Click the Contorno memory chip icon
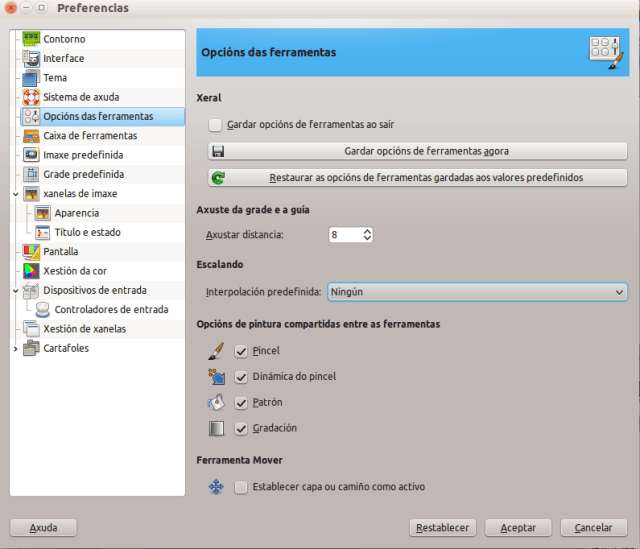640x549 pixels. click(31, 39)
